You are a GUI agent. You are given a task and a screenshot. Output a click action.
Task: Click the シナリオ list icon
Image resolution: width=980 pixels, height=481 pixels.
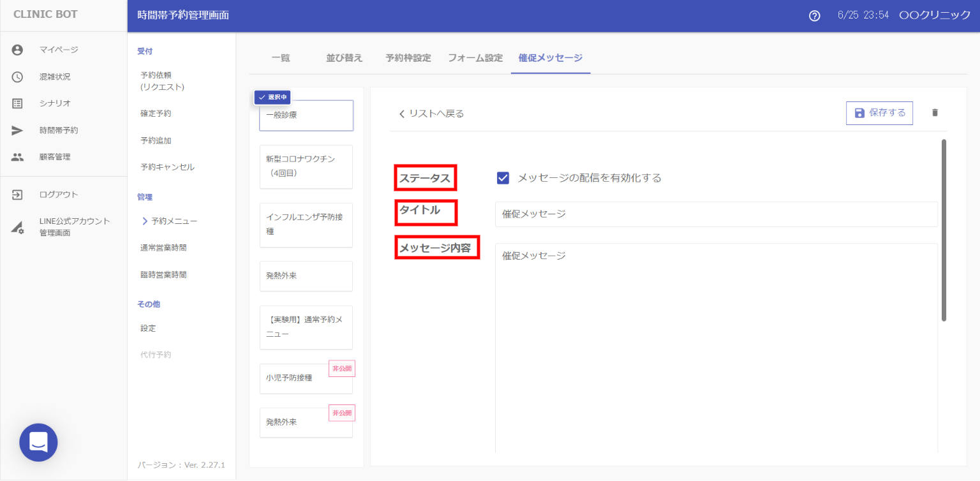[17, 103]
